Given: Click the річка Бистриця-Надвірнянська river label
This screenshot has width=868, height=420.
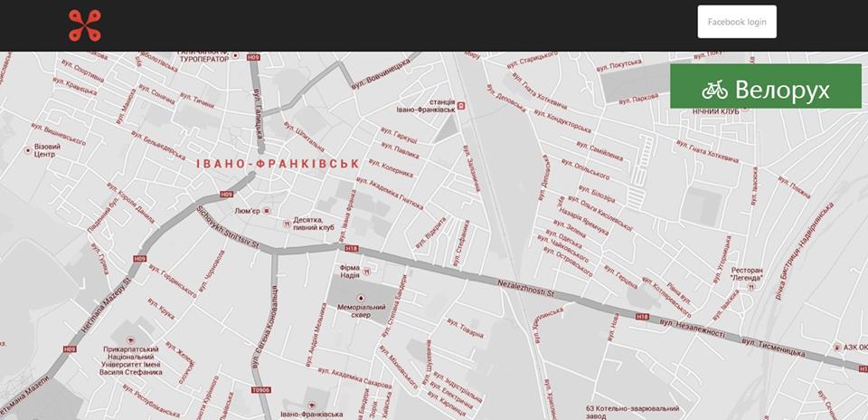Looking at the screenshot, I should click(x=805, y=252).
